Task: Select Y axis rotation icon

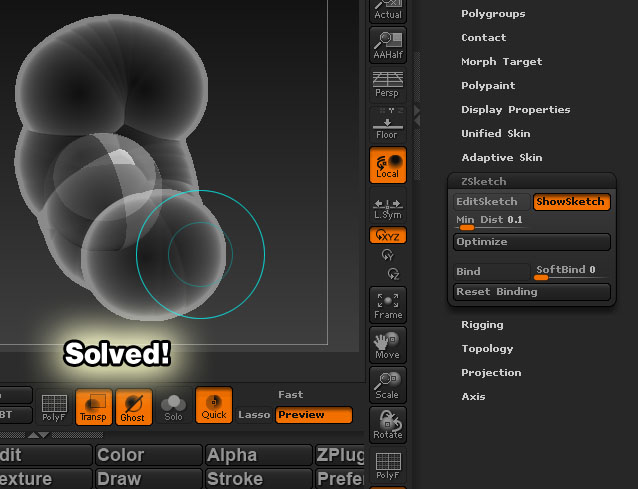Action: pos(387,255)
